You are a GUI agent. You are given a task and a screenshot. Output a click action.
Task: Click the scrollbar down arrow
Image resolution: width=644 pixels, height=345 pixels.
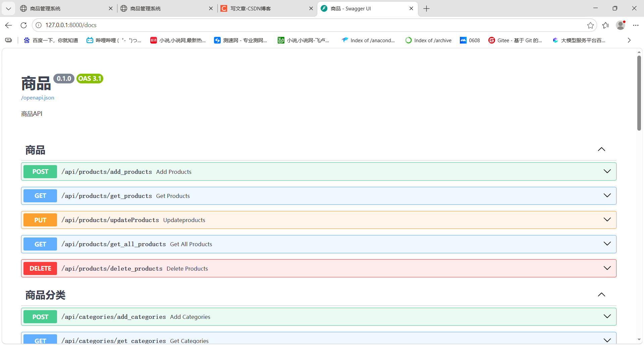click(639, 340)
